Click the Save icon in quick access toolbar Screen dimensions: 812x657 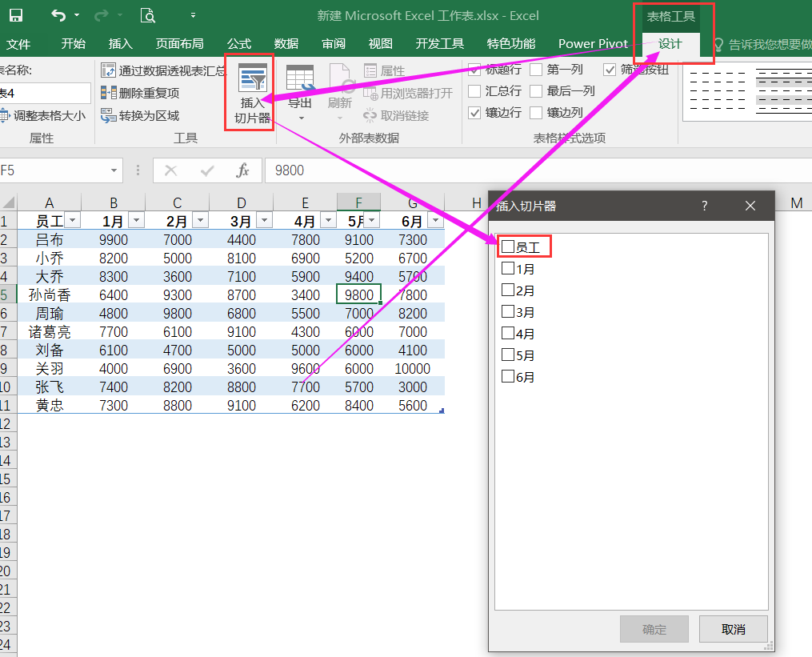[x=16, y=15]
